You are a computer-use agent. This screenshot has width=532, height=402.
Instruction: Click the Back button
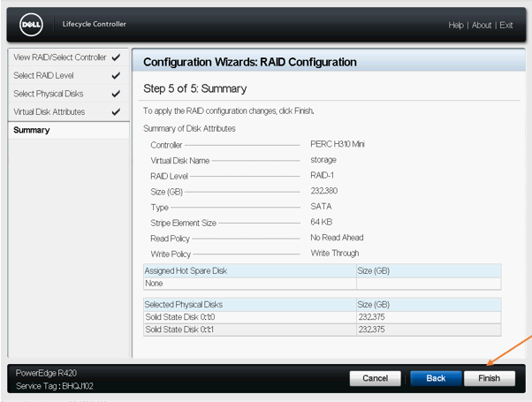(436, 378)
